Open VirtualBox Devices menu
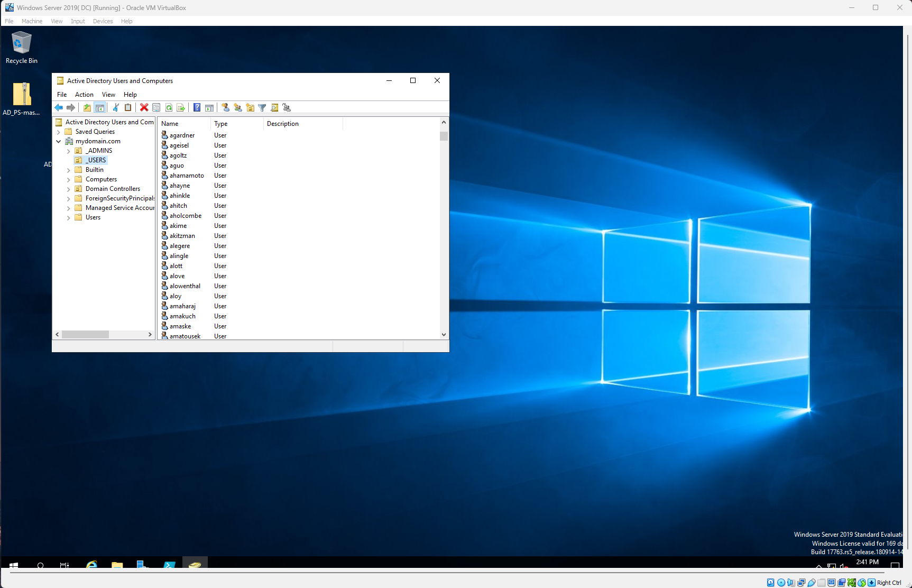This screenshot has height=588, width=912. (103, 21)
